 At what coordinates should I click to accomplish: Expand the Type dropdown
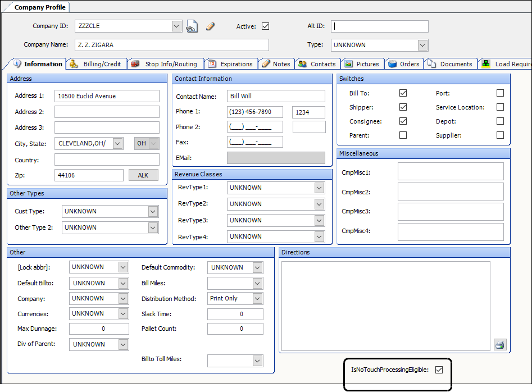pos(422,45)
